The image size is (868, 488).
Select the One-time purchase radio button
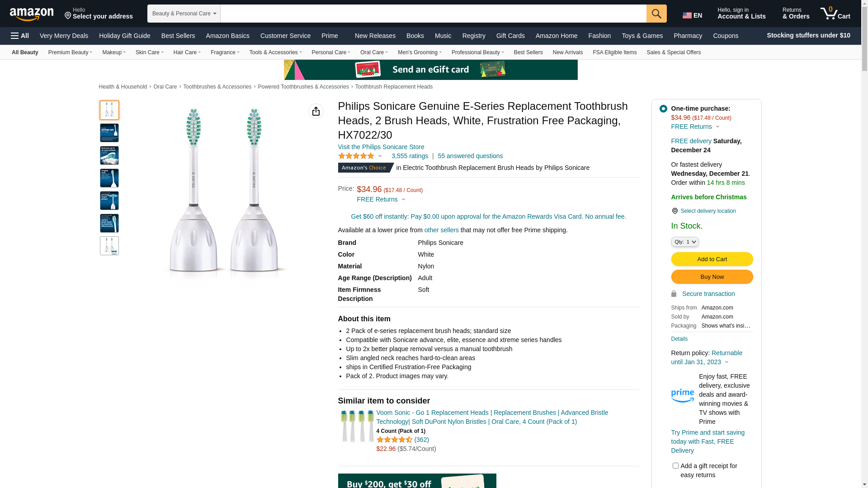pos(663,108)
